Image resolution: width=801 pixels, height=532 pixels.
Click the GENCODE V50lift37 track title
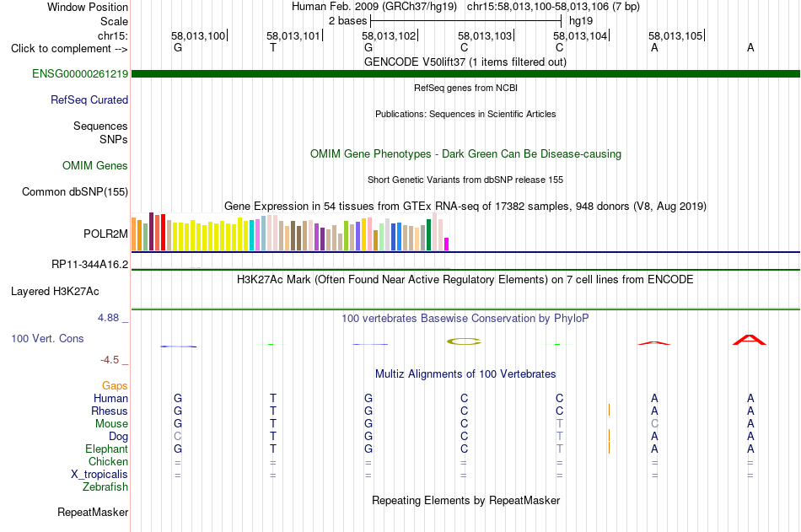[465, 62]
